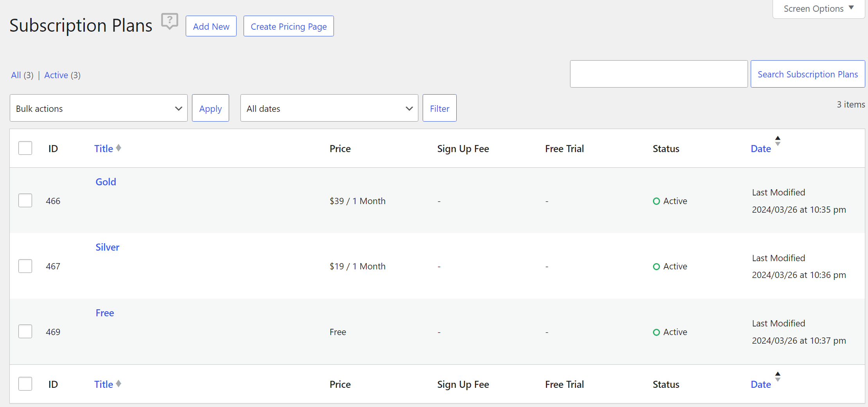Click the Status column header at top
The width and height of the screenshot is (868, 407).
666,149
